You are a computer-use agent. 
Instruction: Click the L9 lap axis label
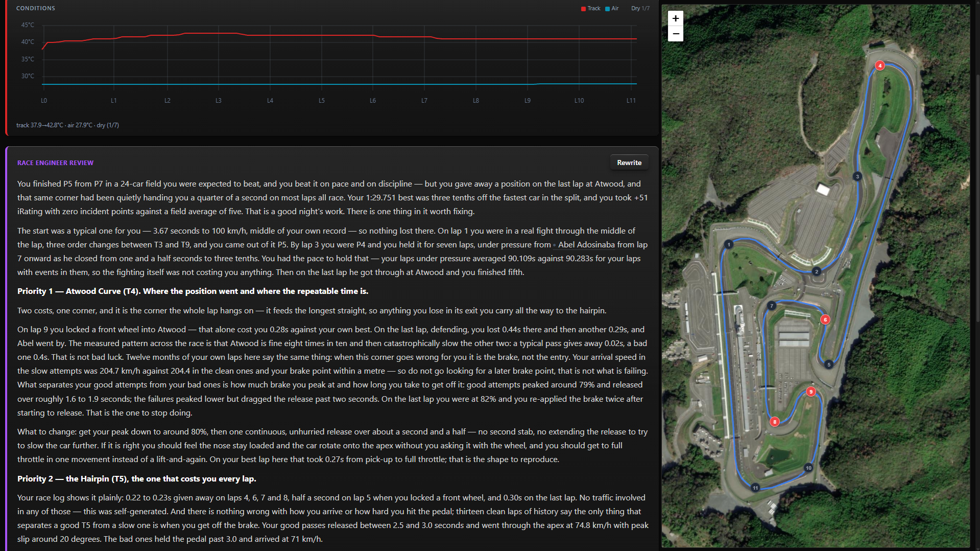click(x=528, y=101)
